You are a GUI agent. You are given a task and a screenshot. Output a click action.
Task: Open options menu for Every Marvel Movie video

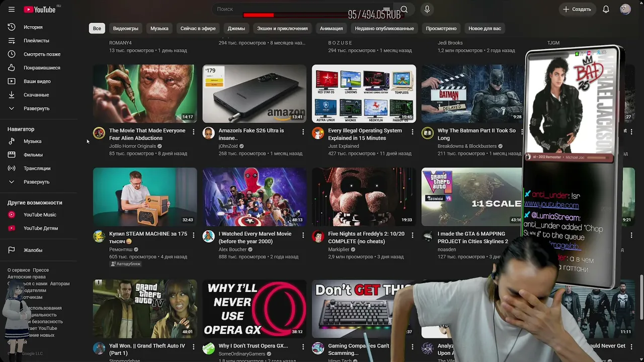click(303, 235)
